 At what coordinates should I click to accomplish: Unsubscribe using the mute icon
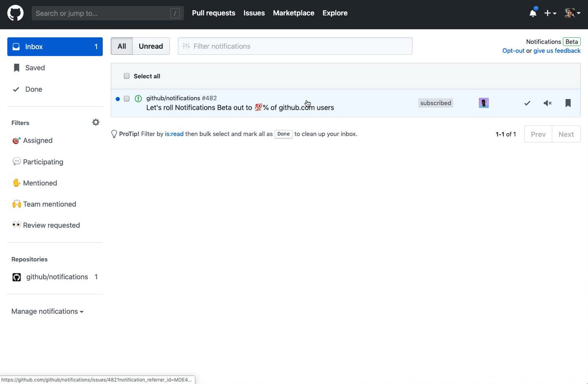tap(548, 103)
